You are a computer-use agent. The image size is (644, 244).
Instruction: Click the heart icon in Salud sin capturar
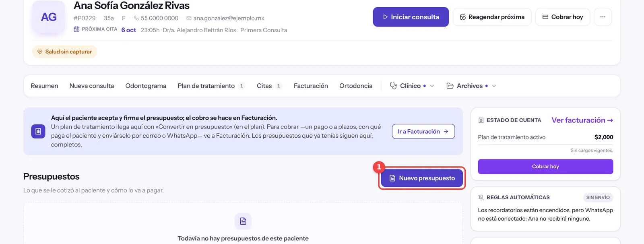click(x=40, y=52)
